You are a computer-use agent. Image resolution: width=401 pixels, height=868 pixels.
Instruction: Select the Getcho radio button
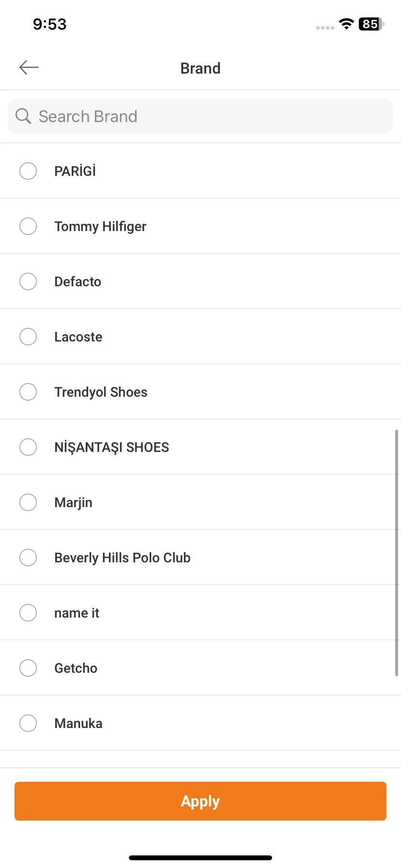[x=28, y=668]
